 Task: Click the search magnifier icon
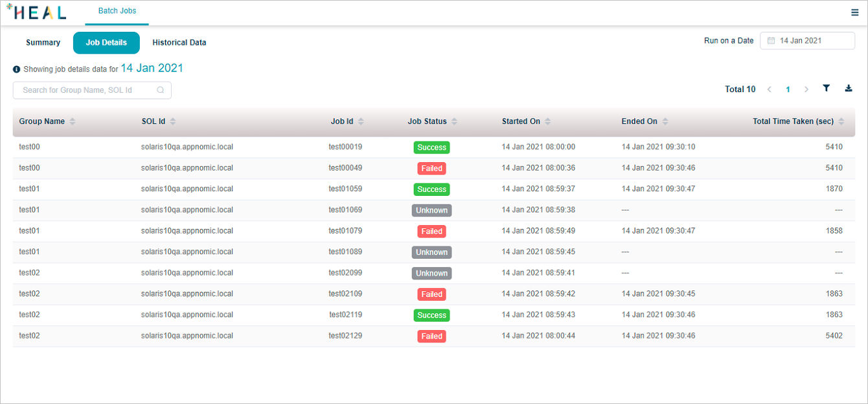161,90
